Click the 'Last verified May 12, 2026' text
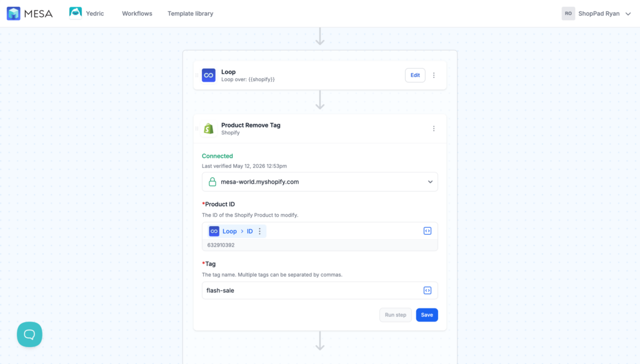The width and height of the screenshot is (640, 364). [244, 166]
